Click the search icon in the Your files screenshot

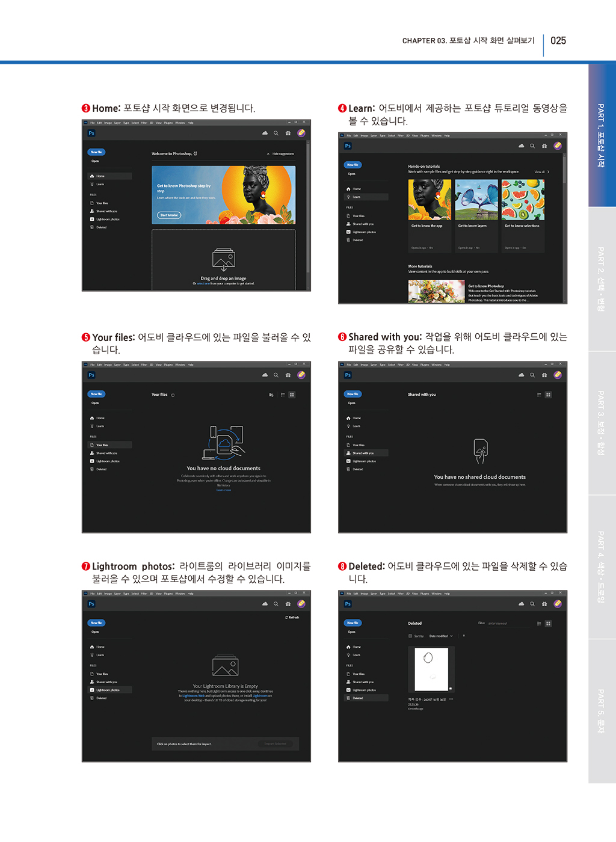pos(276,375)
